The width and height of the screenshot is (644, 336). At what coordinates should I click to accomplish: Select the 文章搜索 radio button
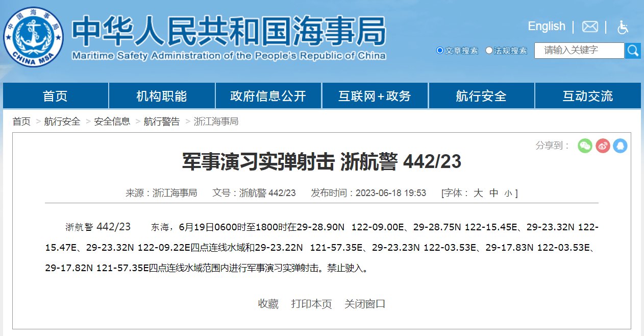(x=440, y=51)
